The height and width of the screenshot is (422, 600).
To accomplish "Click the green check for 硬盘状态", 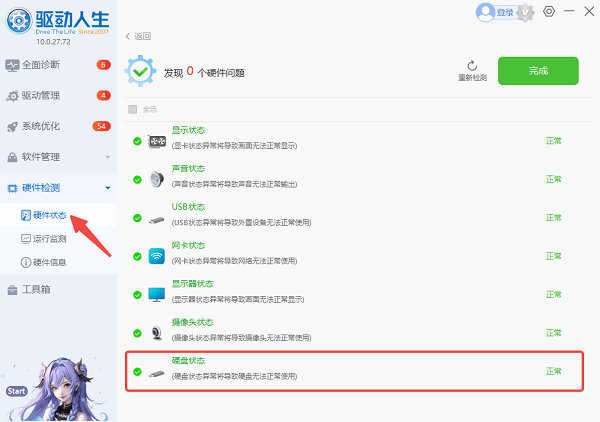I will (137, 371).
